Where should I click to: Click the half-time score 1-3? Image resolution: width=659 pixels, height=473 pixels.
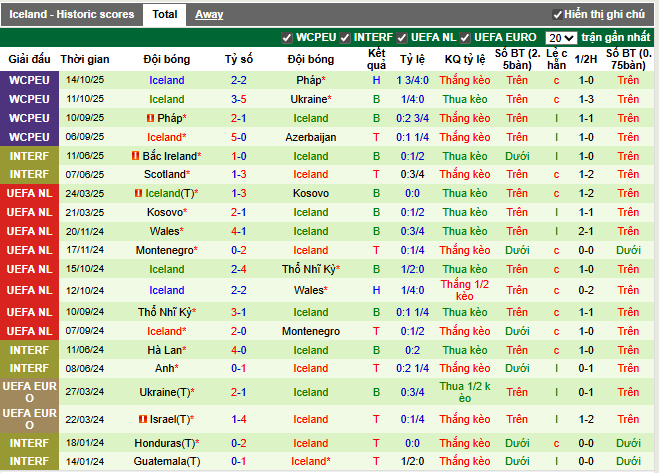(586, 99)
